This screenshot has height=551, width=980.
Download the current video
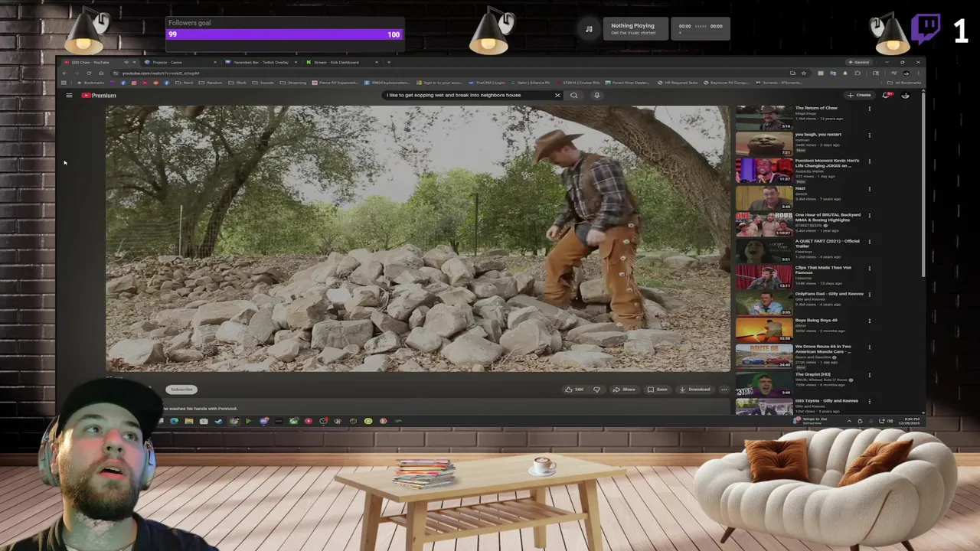pos(695,390)
